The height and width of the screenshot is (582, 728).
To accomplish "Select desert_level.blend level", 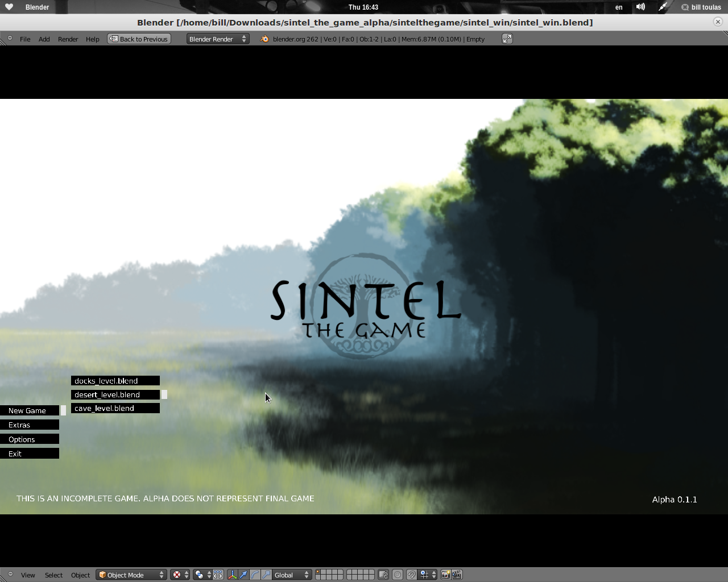I will click(115, 394).
